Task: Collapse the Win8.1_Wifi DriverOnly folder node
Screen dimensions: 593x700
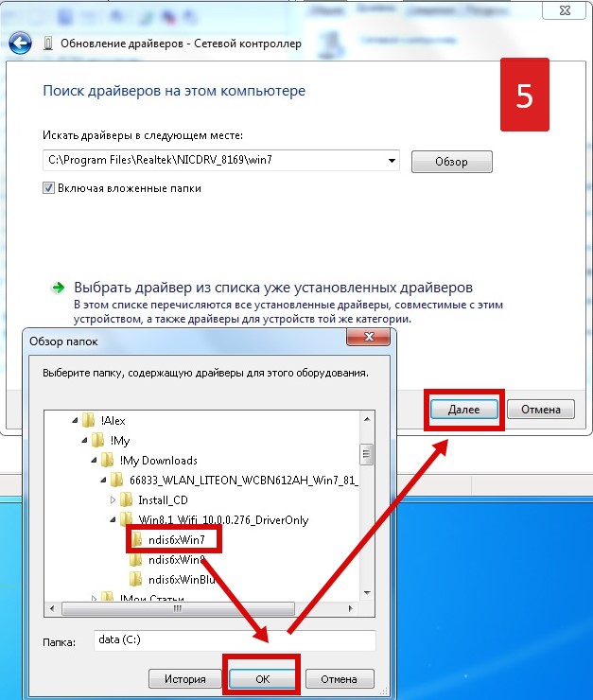Action: pos(113,519)
